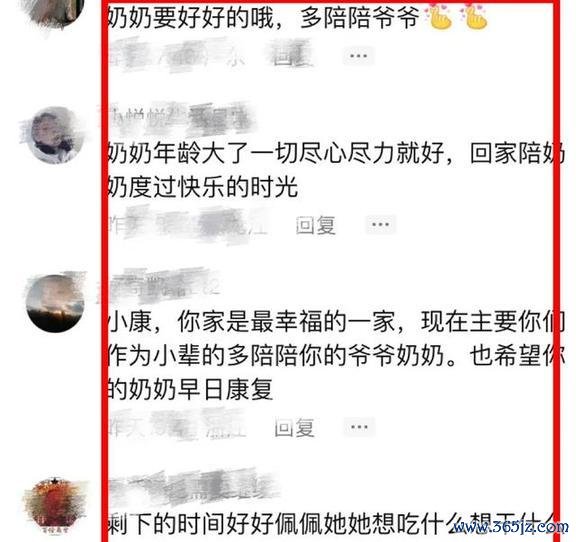This screenshot has width=576, height=542.
Task: Select the comment starting with "剩下的时间好好佩佩她"
Action: pos(332,524)
